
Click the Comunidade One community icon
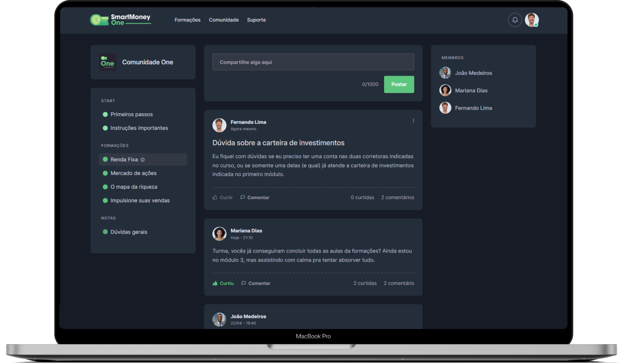[107, 62]
